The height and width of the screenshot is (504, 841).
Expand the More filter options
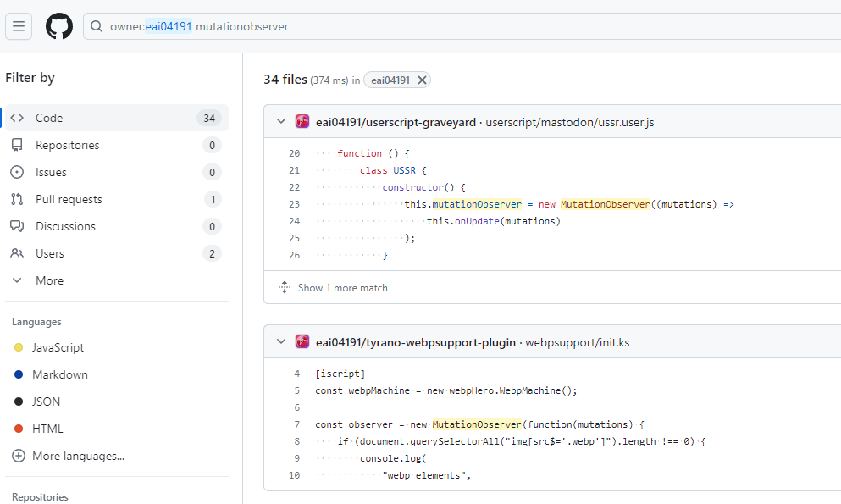(x=117, y=280)
